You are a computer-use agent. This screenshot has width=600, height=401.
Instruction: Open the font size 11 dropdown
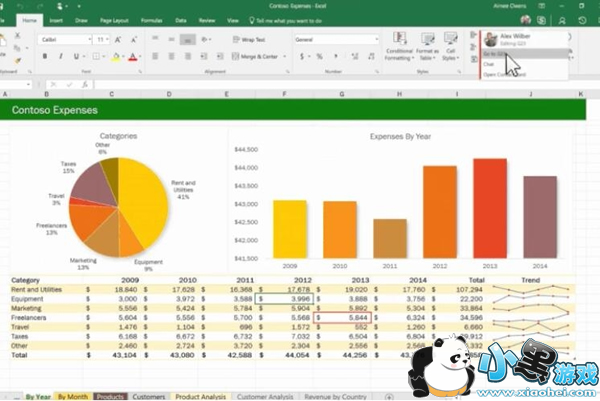click(108, 39)
